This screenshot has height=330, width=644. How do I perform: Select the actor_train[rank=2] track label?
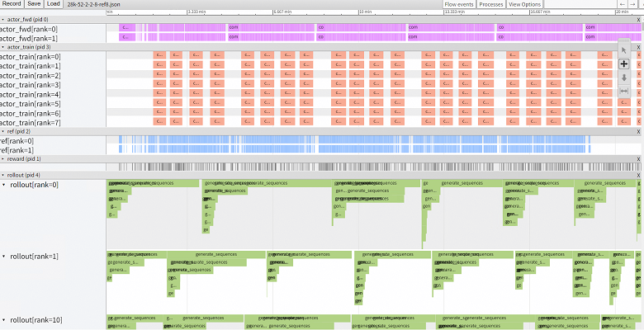[x=31, y=76]
